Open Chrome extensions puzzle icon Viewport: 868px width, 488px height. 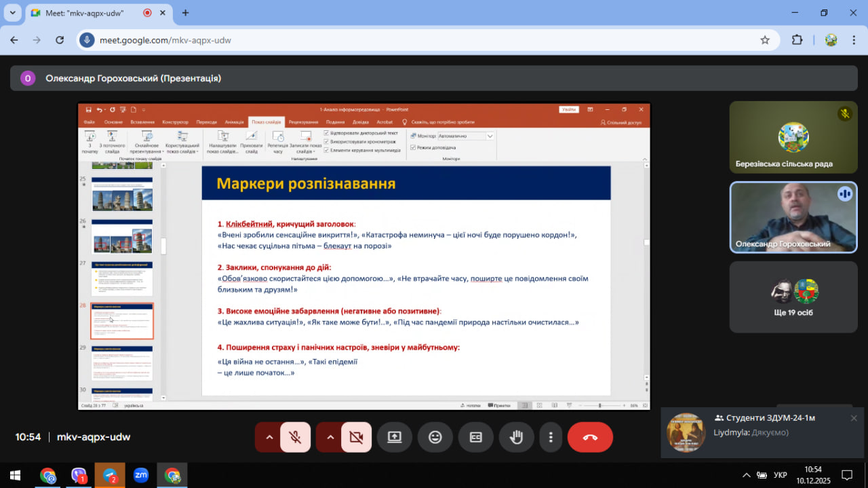tap(797, 40)
